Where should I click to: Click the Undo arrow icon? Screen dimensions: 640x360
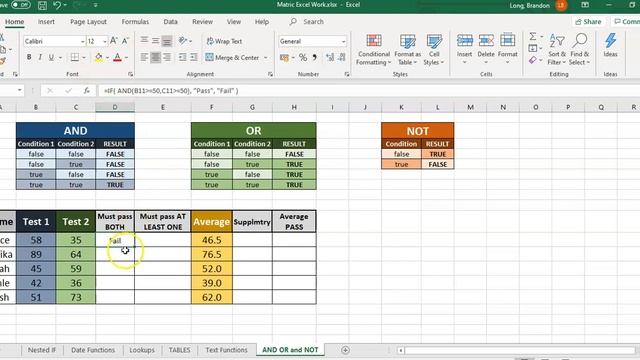(57, 5)
